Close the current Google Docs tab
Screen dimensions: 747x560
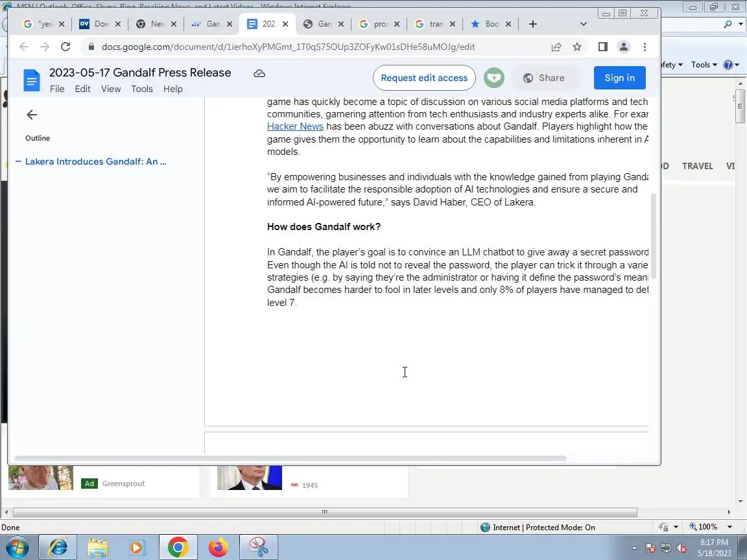(x=285, y=24)
